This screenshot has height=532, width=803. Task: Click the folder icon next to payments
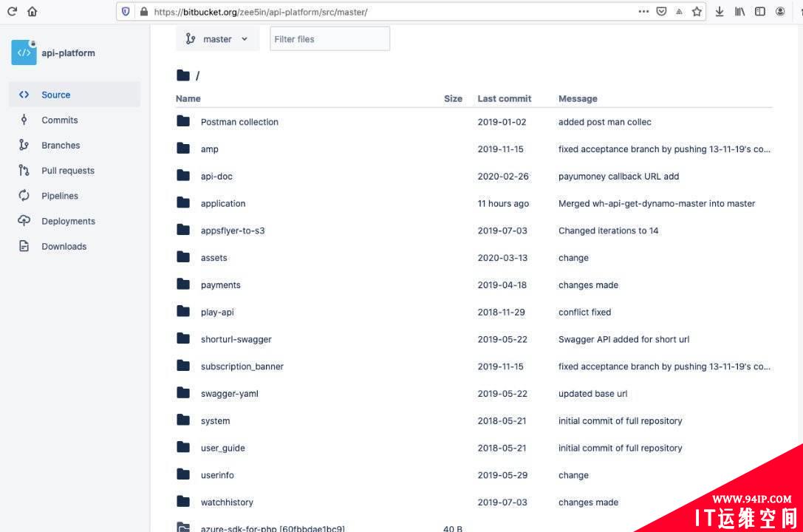182,284
